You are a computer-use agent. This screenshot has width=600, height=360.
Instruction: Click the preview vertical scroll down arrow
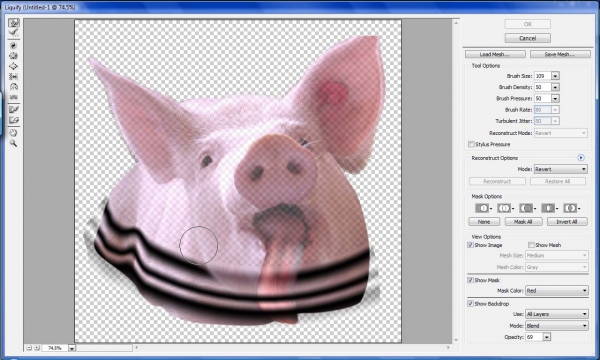(456, 340)
